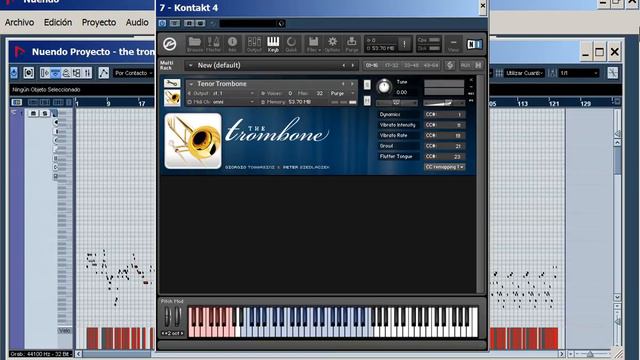
Task: Open the instrument Purge dropdown
Action: click(342, 93)
